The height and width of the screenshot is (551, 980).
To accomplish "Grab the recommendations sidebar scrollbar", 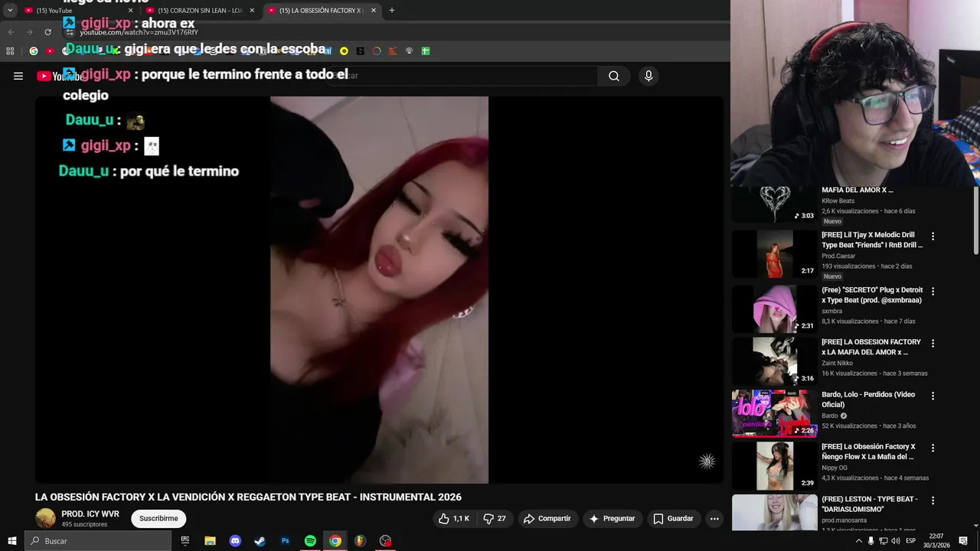I will coord(975,220).
